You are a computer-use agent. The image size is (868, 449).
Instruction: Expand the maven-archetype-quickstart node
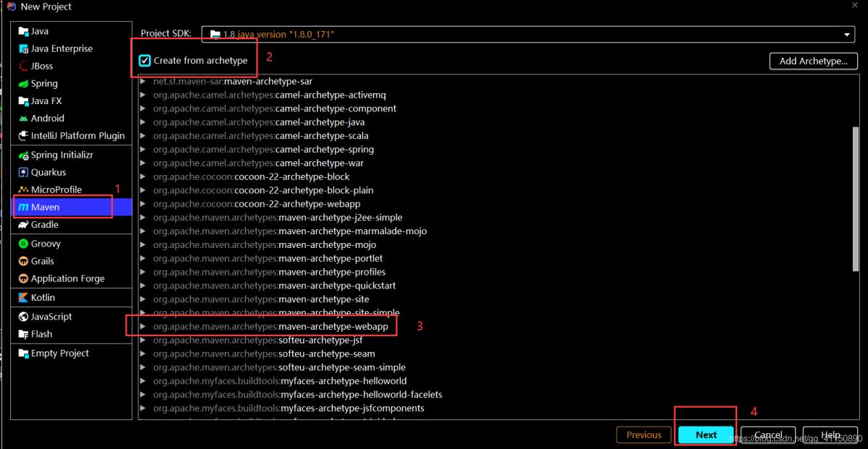pos(143,286)
